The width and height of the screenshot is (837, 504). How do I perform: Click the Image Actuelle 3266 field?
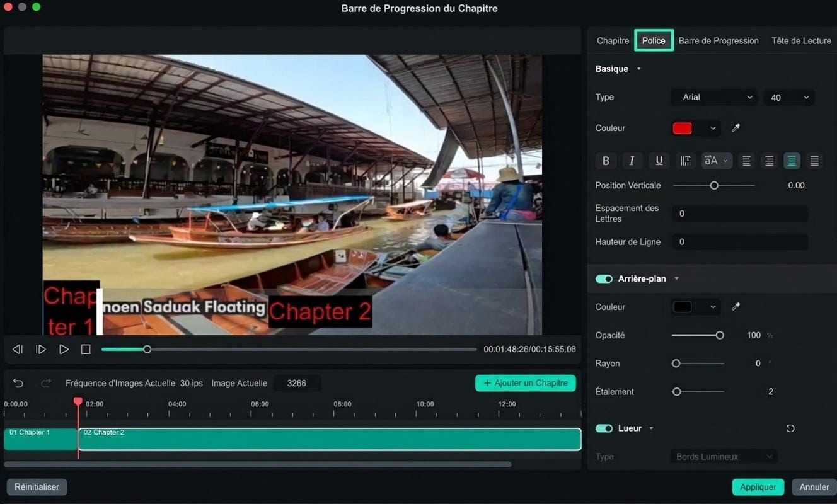click(x=297, y=383)
